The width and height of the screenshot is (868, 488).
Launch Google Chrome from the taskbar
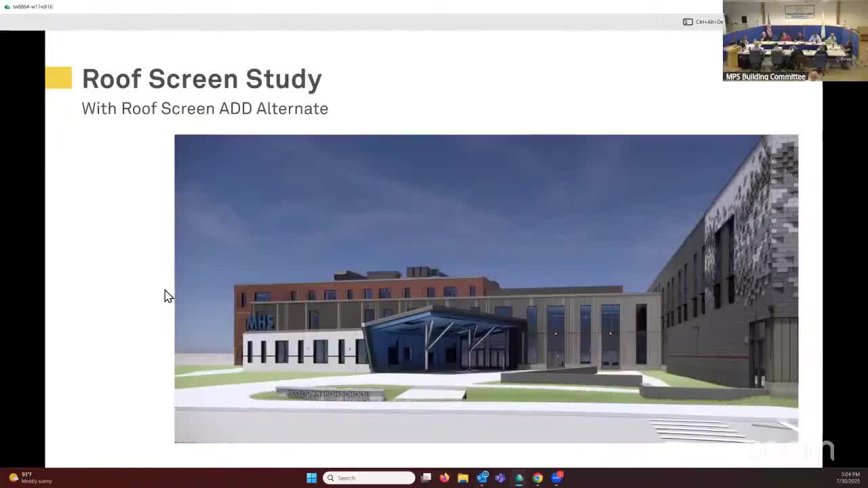537,478
